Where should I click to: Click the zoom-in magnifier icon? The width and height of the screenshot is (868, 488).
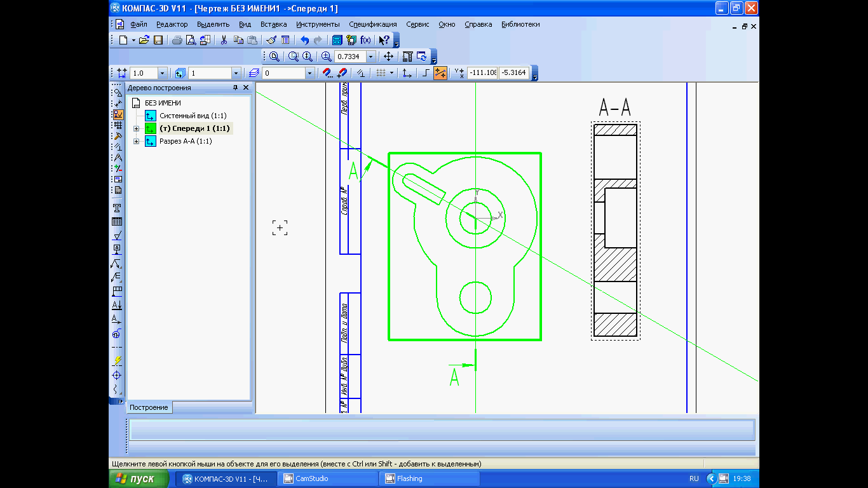[327, 57]
